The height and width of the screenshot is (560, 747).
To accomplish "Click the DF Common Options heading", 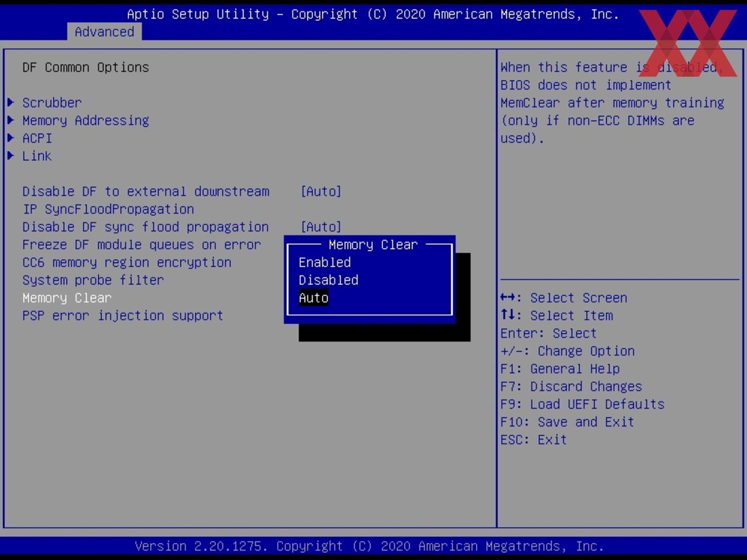I will tap(86, 68).
